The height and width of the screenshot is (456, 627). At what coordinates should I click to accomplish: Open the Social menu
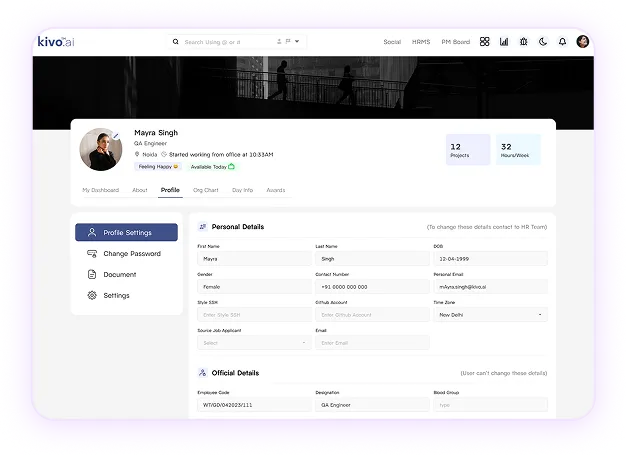tap(392, 42)
